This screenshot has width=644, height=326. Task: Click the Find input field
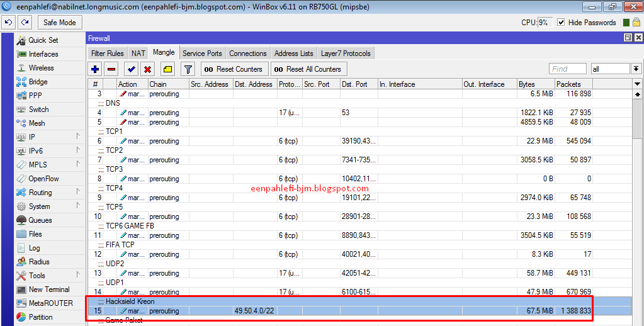click(x=568, y=69)
